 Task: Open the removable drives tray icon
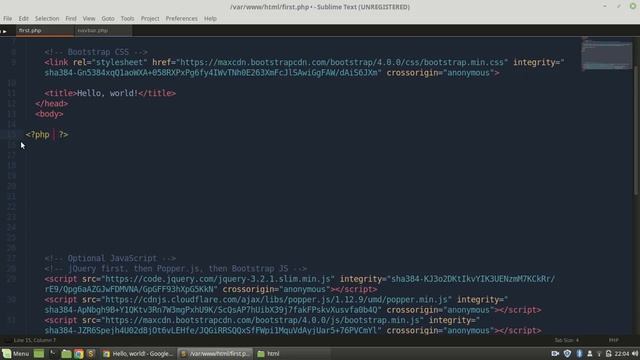(x=609, y=353)
